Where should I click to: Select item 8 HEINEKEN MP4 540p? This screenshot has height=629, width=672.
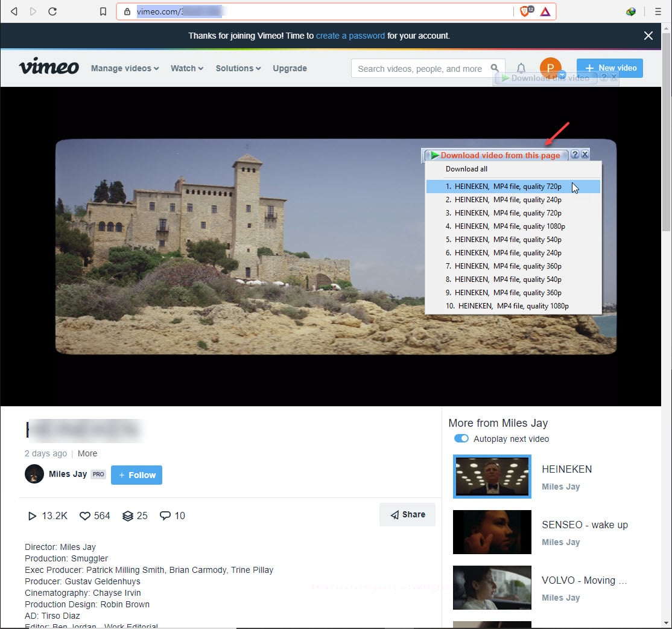coord(513,279)
